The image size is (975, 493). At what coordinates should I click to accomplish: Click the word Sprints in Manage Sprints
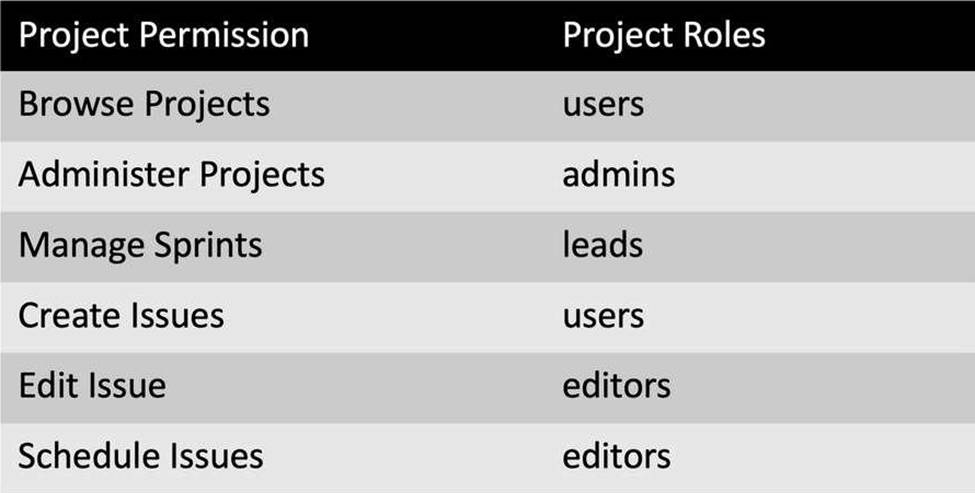208,247
